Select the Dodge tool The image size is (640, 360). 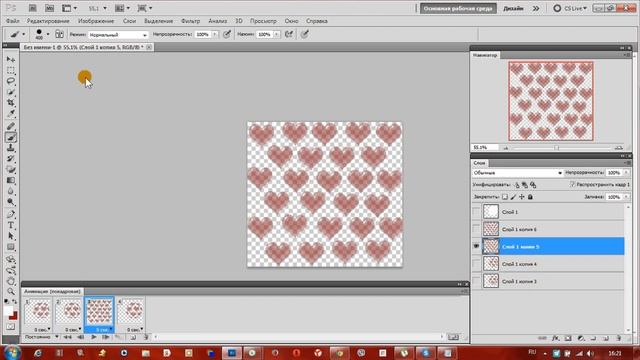pyautogui.click(x=11, y=202)
